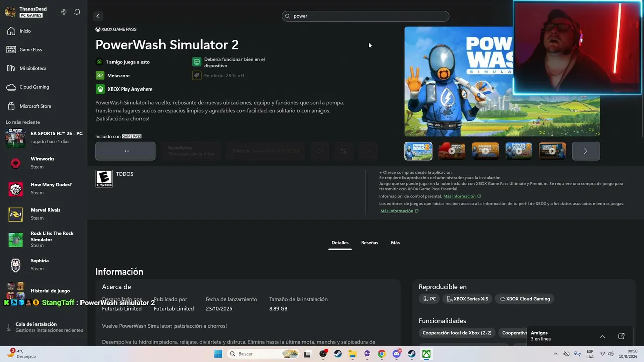Expand the Amigos panel chevron
Image resolution: width=644 pixels, height=362 pixels.
tap(603, 336)
